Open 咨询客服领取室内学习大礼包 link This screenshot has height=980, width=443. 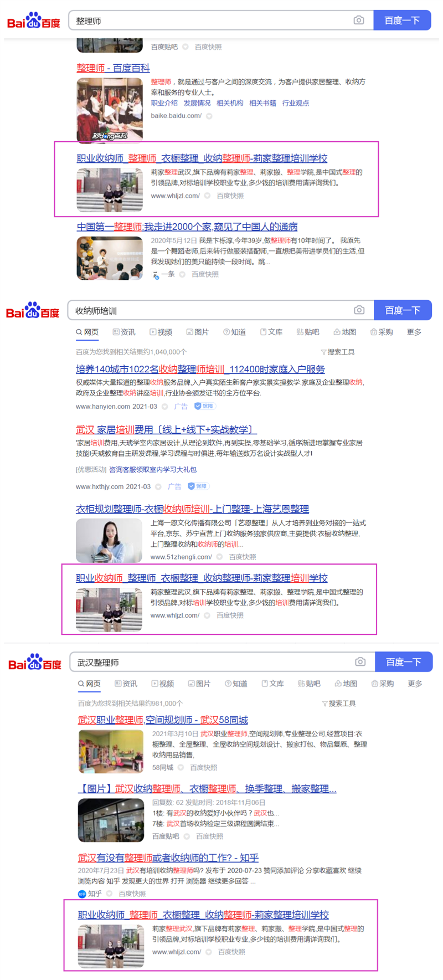click(153, 470)
